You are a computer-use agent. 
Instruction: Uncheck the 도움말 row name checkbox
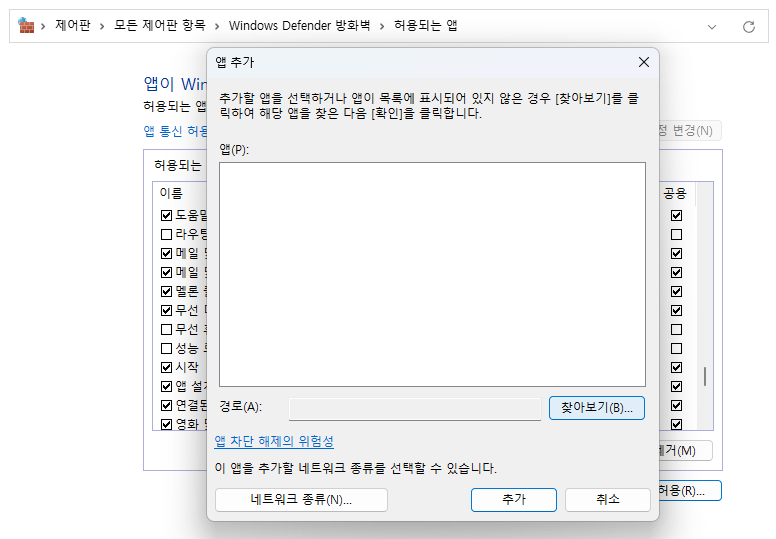(x=166, y=215)
